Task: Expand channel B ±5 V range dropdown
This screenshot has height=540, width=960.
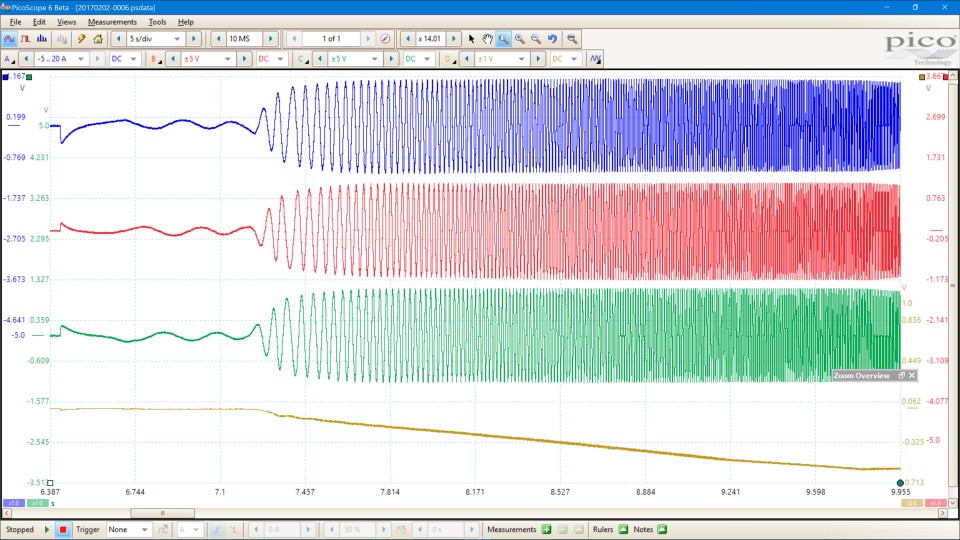Action: pyautogui.click(x=228, y=59)
